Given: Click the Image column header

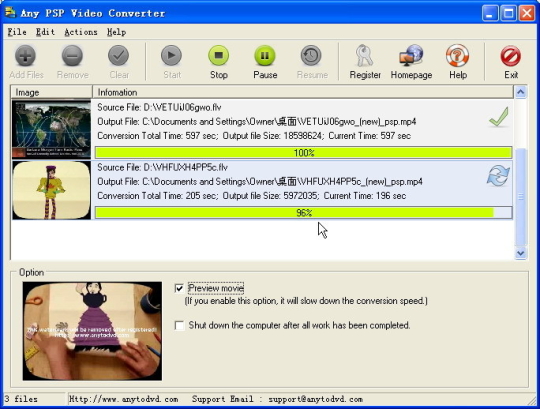Looking at the screenshot, I should [x=52, y=92].
